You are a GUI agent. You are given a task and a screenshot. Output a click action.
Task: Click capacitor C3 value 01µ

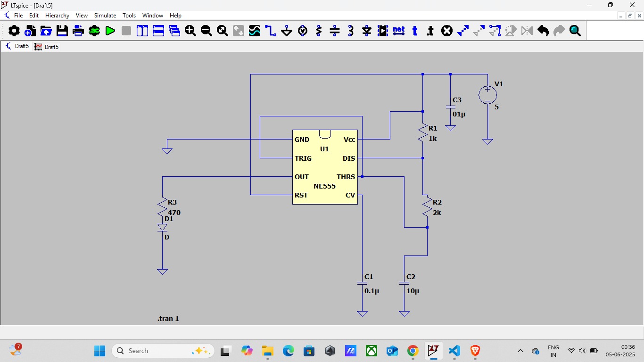(459, 114)
